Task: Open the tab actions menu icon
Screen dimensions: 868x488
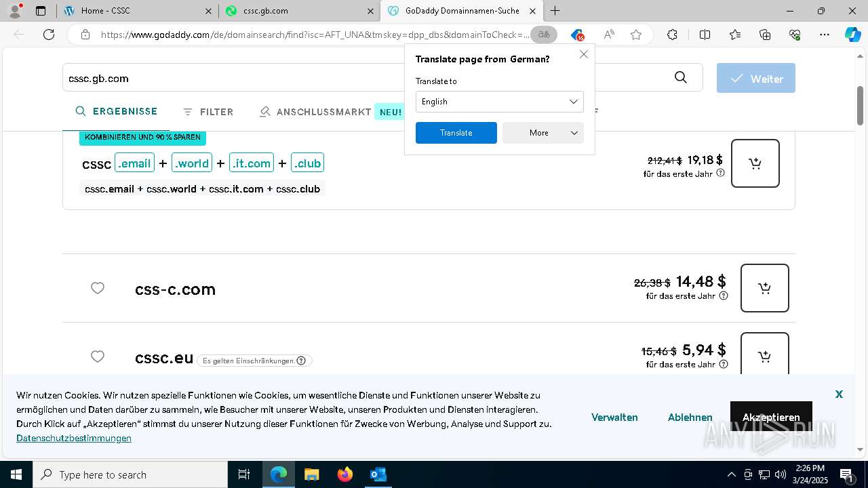Action: (41, 11)
